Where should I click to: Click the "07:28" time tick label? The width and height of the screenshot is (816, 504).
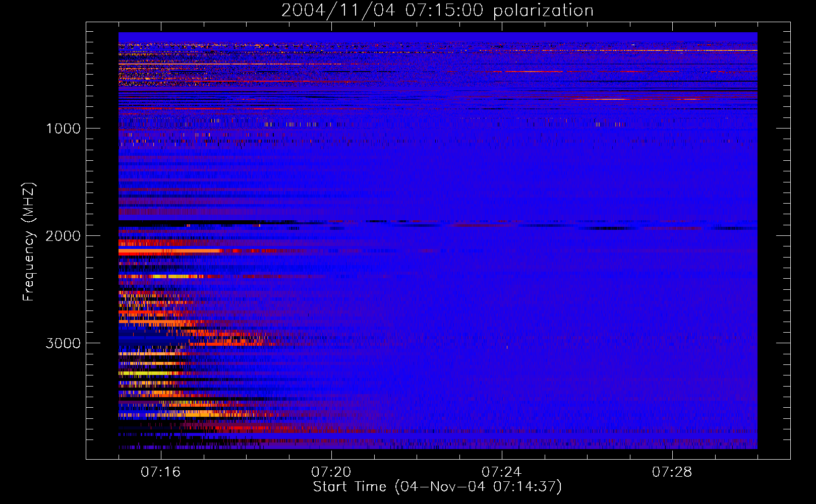(672, 472)
